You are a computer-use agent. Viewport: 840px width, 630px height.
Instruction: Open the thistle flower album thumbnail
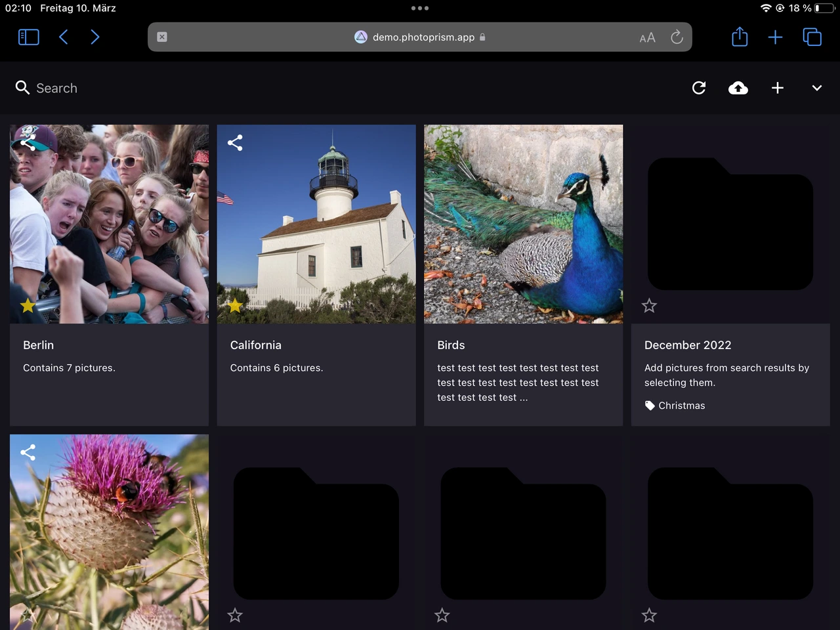point(109,532)
